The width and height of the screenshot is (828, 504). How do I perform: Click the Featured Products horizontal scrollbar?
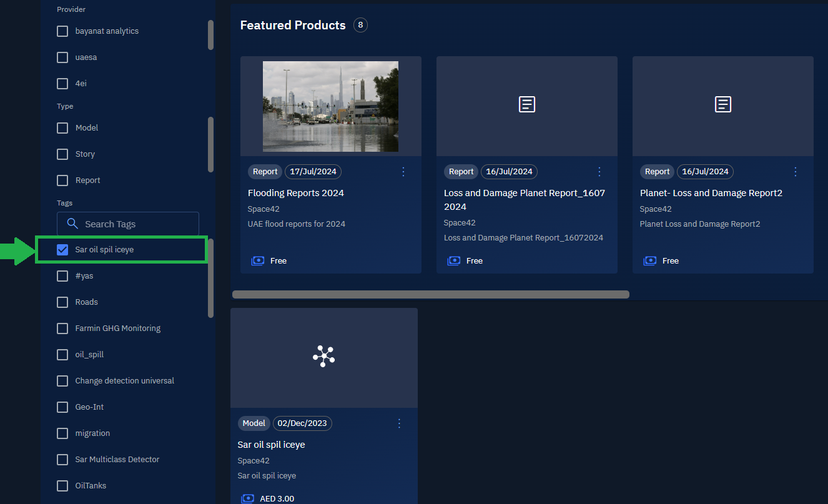431,294
